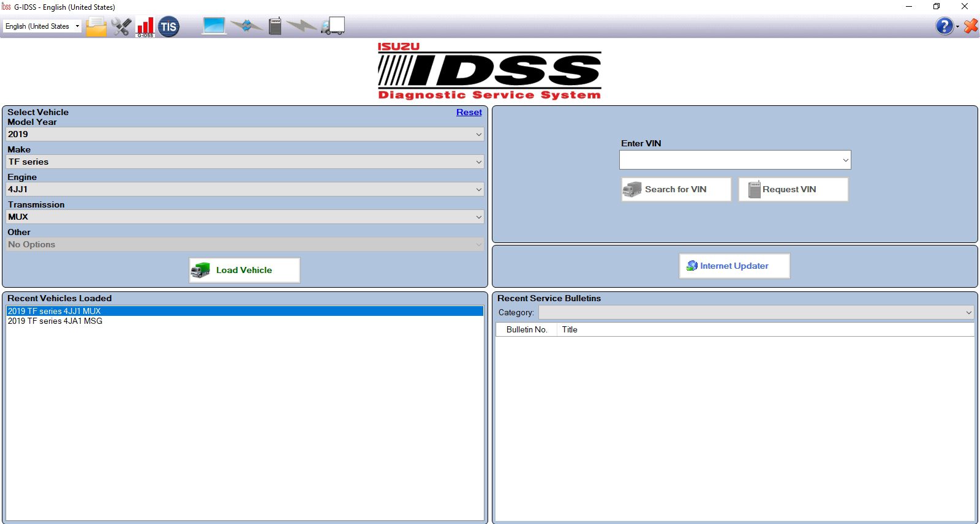Viewport: 980px width, 524px height.
Task: Click the red X exit icon
Action: tap(971, 26)
